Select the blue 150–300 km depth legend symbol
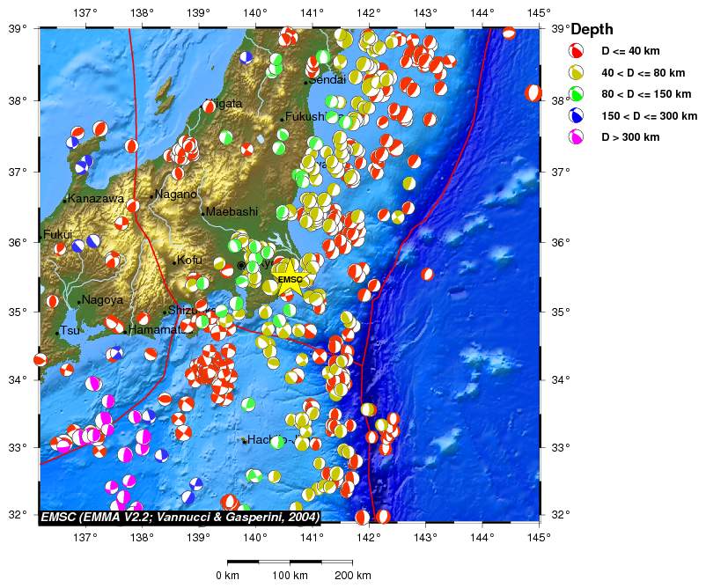706x588 pixels. pos(577,115)
